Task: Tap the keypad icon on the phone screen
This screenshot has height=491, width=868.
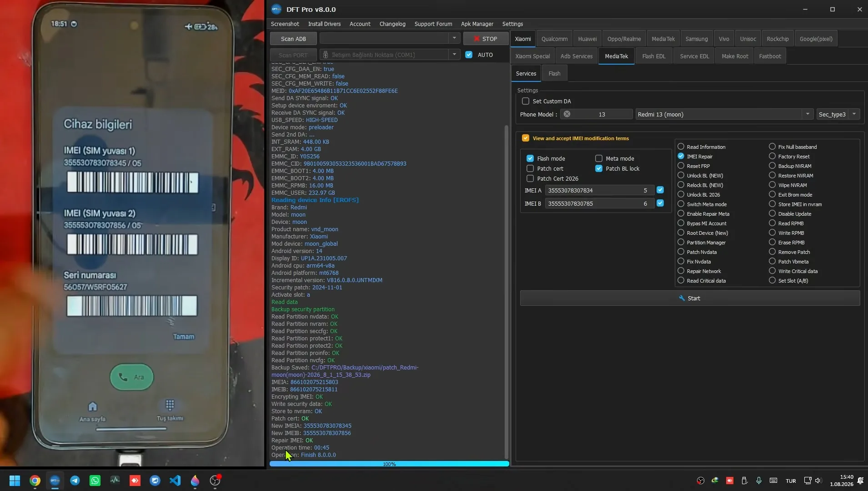Action: [x=170, y=405]
